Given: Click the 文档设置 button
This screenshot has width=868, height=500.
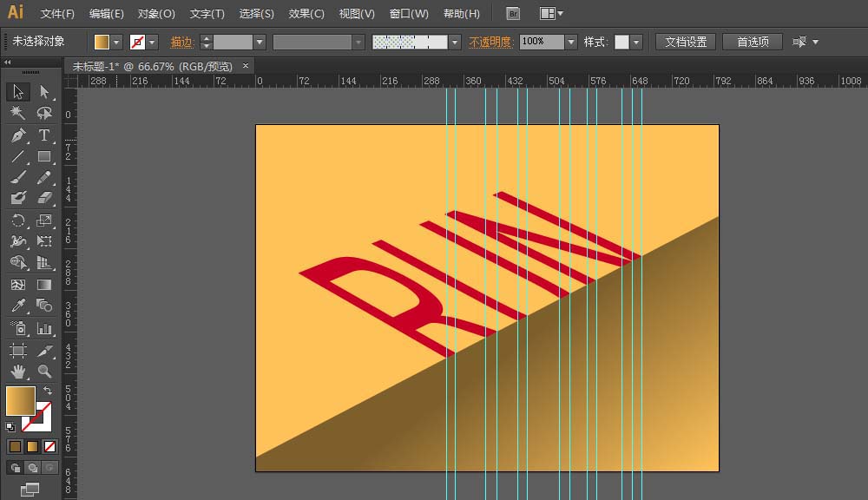Looking at the screenshot, I should tap(686, 42).
